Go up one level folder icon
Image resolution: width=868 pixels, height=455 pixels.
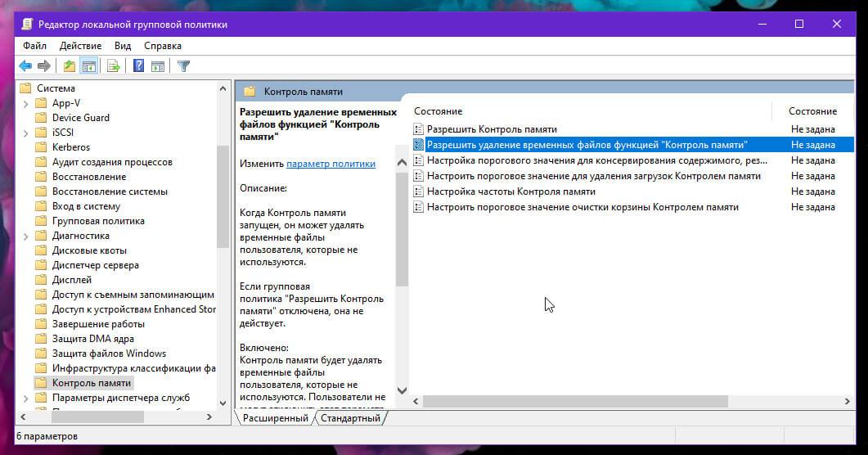pos(70,66)
